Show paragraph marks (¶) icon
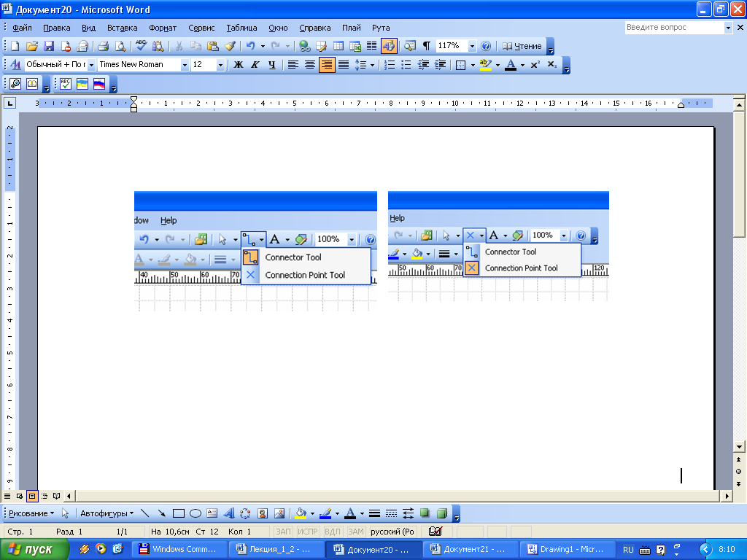 [427, 46]
